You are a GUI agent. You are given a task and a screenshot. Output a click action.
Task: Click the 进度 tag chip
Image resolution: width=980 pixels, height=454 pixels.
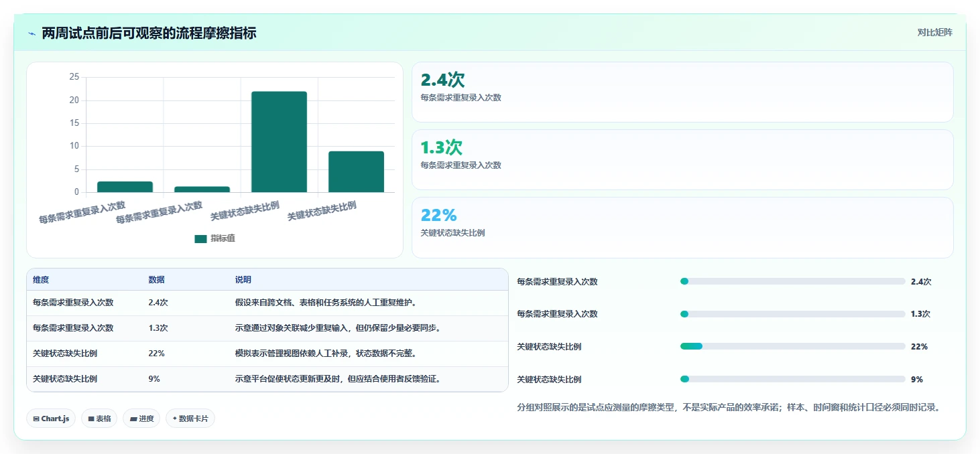click(x=141, y=419)
